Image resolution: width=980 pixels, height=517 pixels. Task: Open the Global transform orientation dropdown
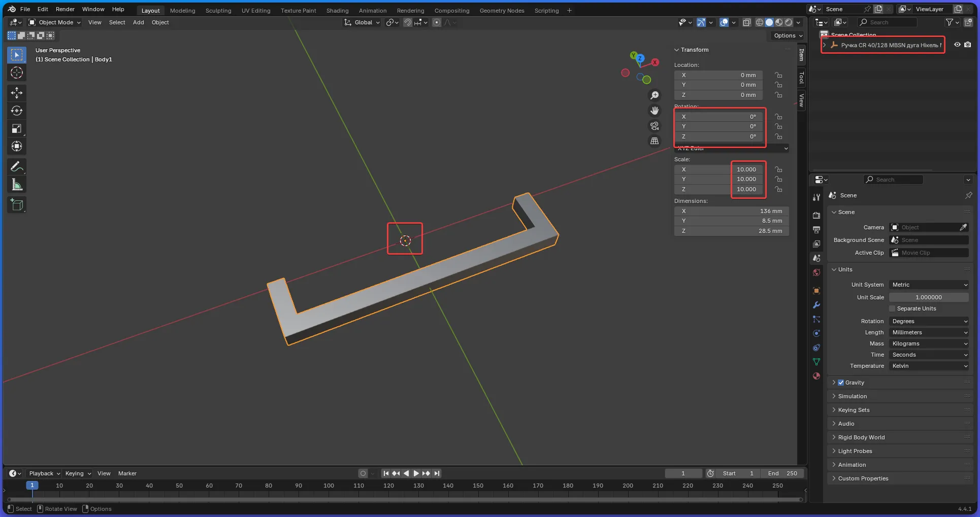362,22
